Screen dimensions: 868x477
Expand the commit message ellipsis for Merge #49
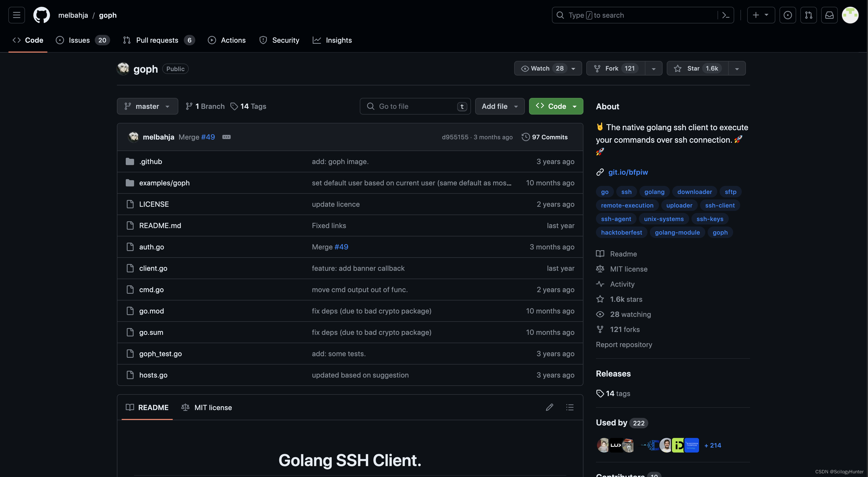pyautogui.click(x=227, y=137)
